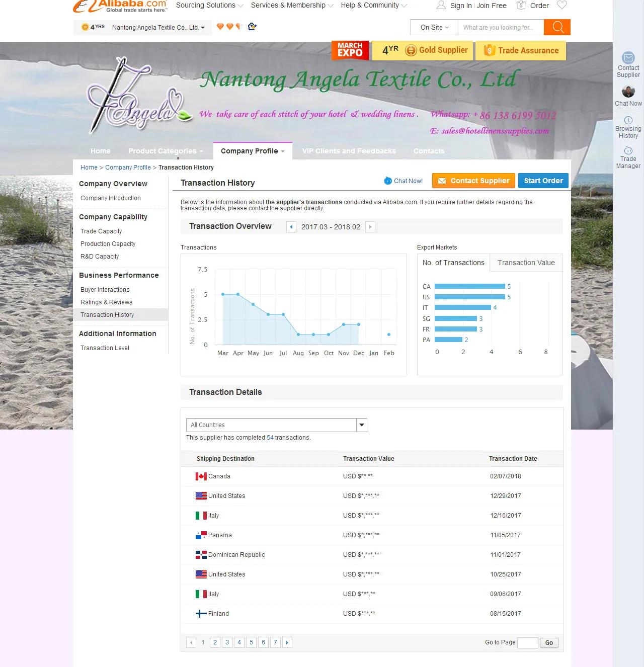Click Company Profile breadcrumb link
644x667 pixels.
click(x=128, y=168)
